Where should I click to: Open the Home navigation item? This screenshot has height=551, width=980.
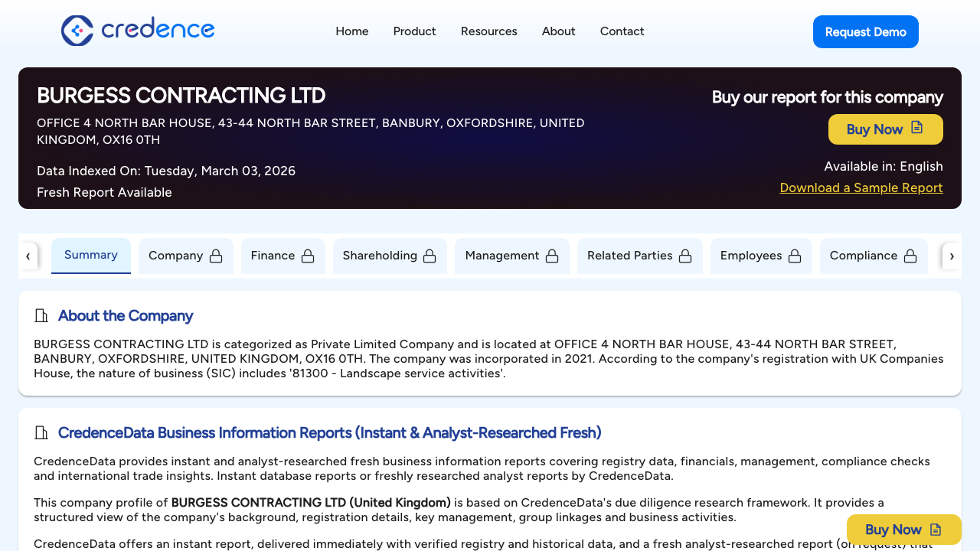point(351,31)
